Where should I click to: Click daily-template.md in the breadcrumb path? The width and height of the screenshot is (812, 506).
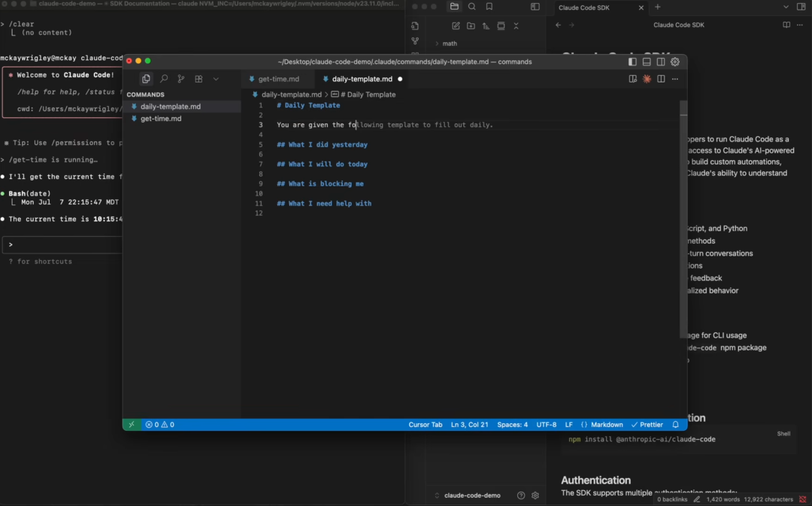click(x=291, y=95)
